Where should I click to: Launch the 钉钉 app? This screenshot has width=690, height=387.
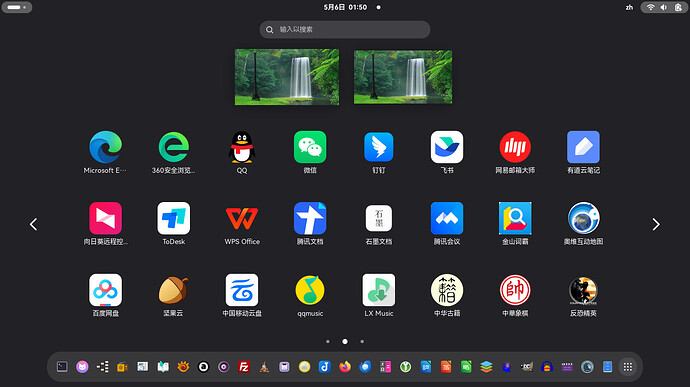click(378, 147)
